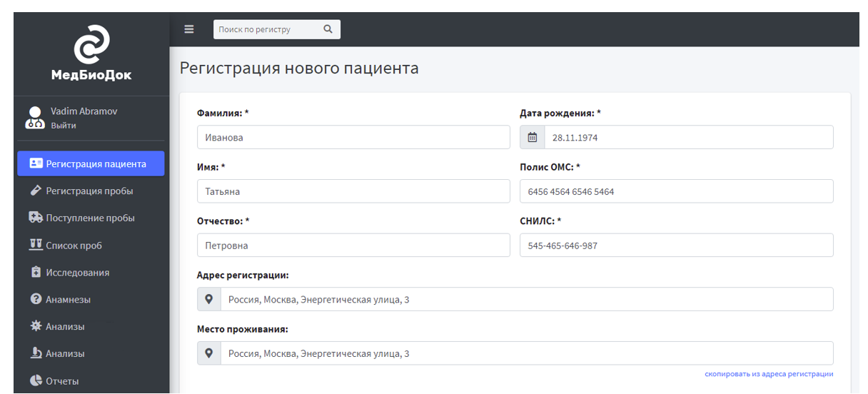Viewport: 868px width, 394px height.
Task: Click the search magnifier icon
Action: click(328, 29)
